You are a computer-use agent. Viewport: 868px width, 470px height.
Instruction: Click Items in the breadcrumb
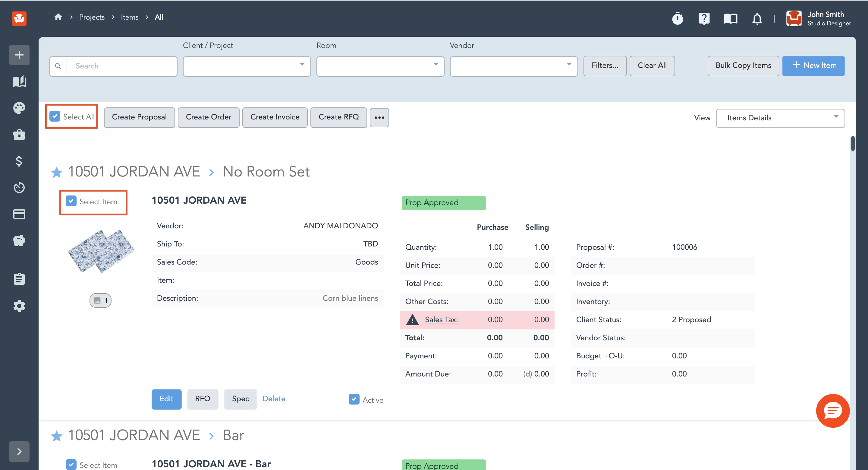130,17
